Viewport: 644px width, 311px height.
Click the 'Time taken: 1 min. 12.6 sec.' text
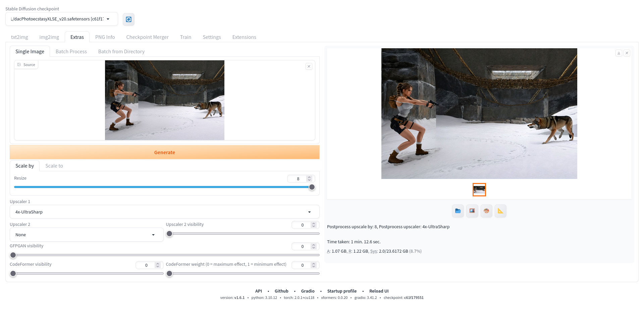[354, 242]
